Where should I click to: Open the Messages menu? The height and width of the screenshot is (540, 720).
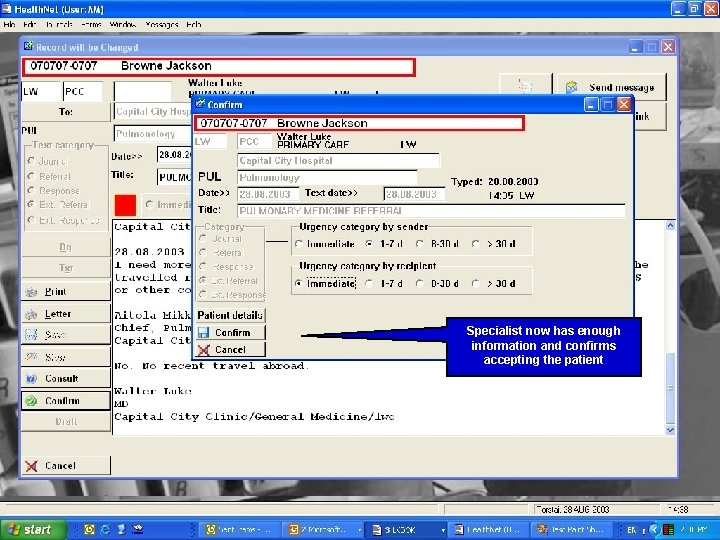(162, 24)
